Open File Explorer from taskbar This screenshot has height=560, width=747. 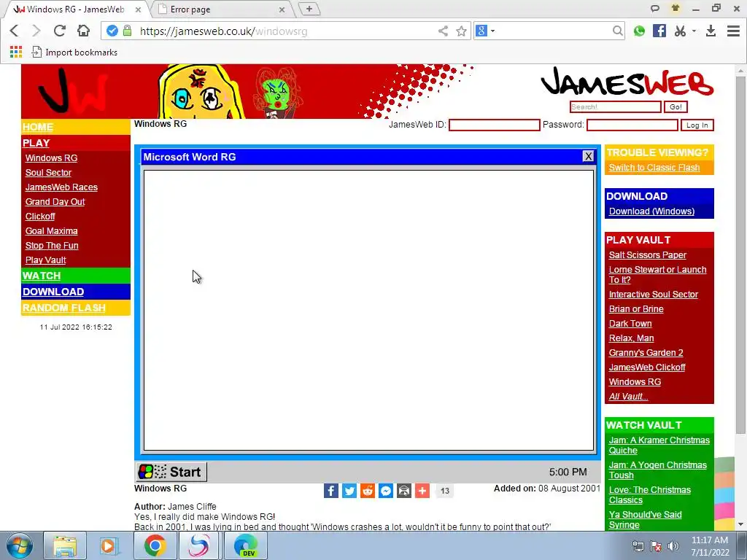point(65,545)
